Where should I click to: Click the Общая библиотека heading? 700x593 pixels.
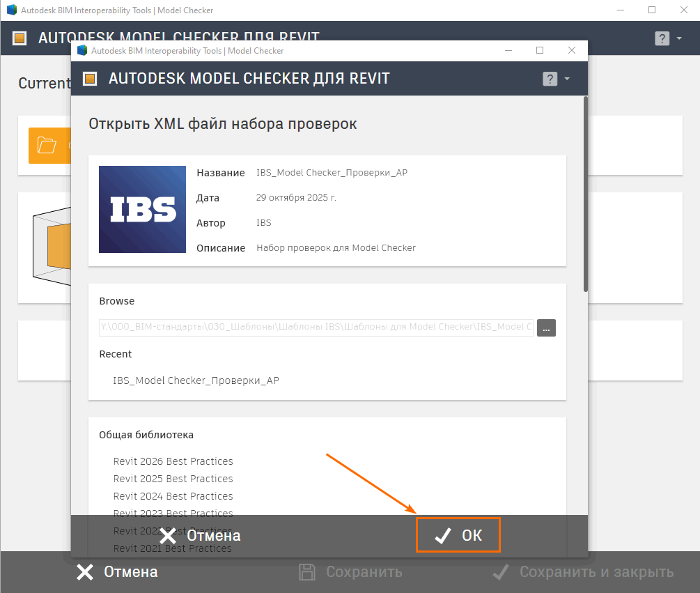pyautogui.click(x=146, y=435)
